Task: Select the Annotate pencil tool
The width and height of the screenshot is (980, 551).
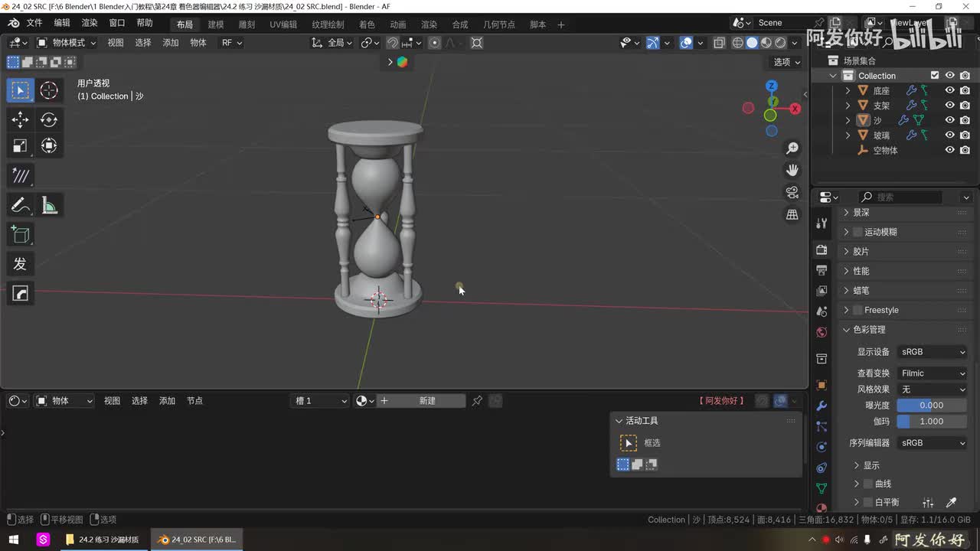Action: pyautogui.click(x=20, y=205)
